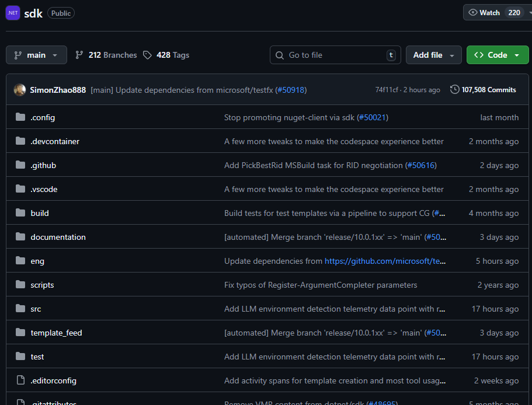Viewport: 532px width, 405px height.
Task: Click the eye icon on the Watch button
Action: [x=473, y=12]
